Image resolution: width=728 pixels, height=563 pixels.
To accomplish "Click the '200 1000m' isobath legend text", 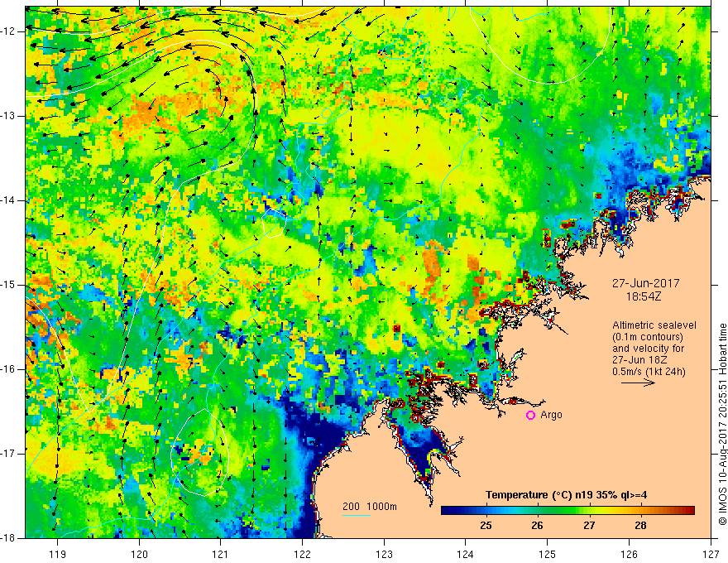I will pos(370,507).
